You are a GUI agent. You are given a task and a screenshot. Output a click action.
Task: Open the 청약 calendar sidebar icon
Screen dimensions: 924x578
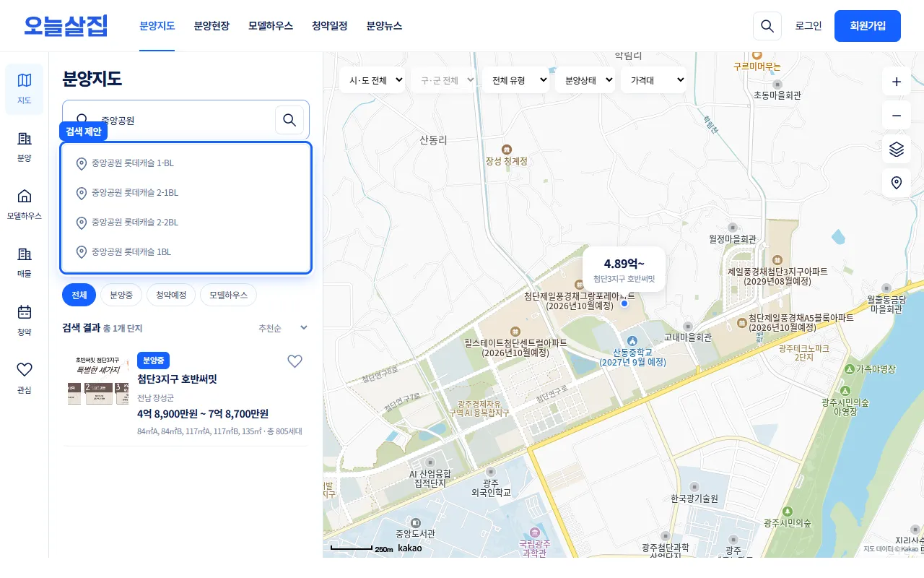pyautogui.click(x=25, y=320)
